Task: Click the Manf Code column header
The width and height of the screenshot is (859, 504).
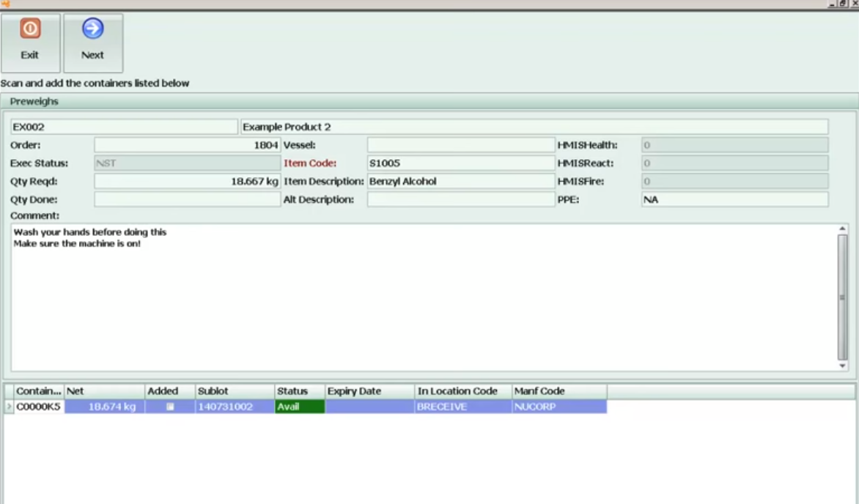Action: [558, 391]
